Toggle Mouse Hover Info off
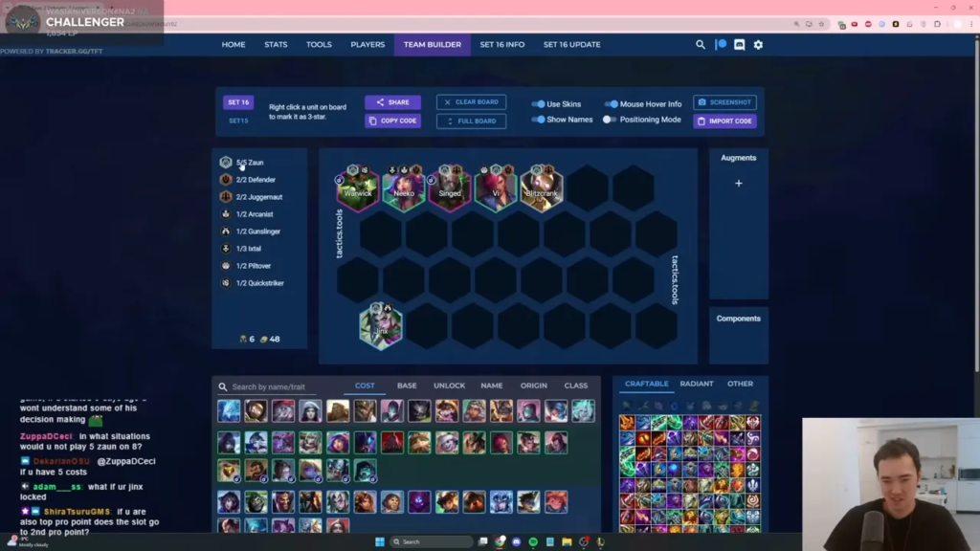This screenshot has width=980, height=551. (611, 104)
